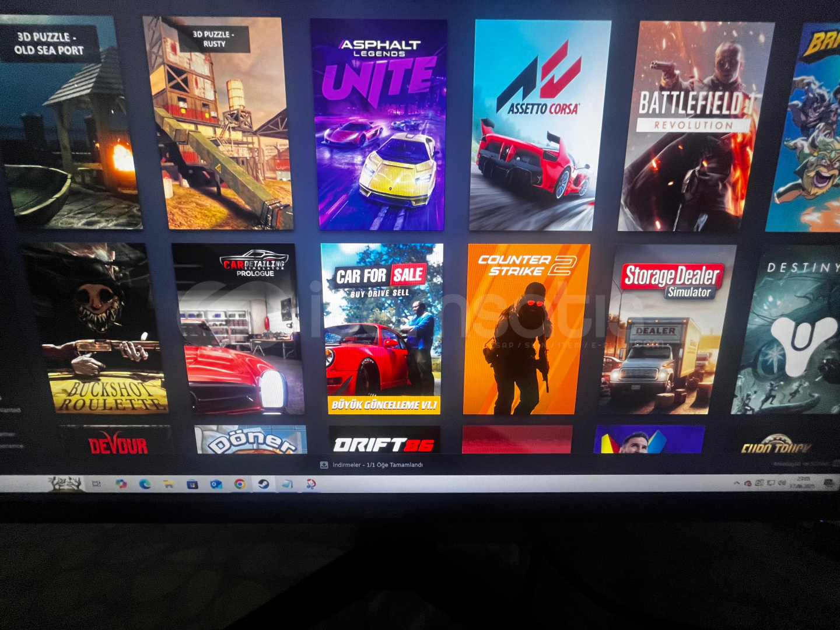
Task: Open Task View on the taskbar
Action: 97,484
